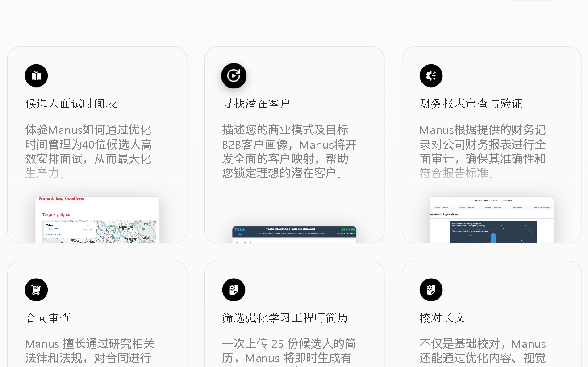
Task: Open the 财务报表审查与验证 card title
Action: point(471,104)
